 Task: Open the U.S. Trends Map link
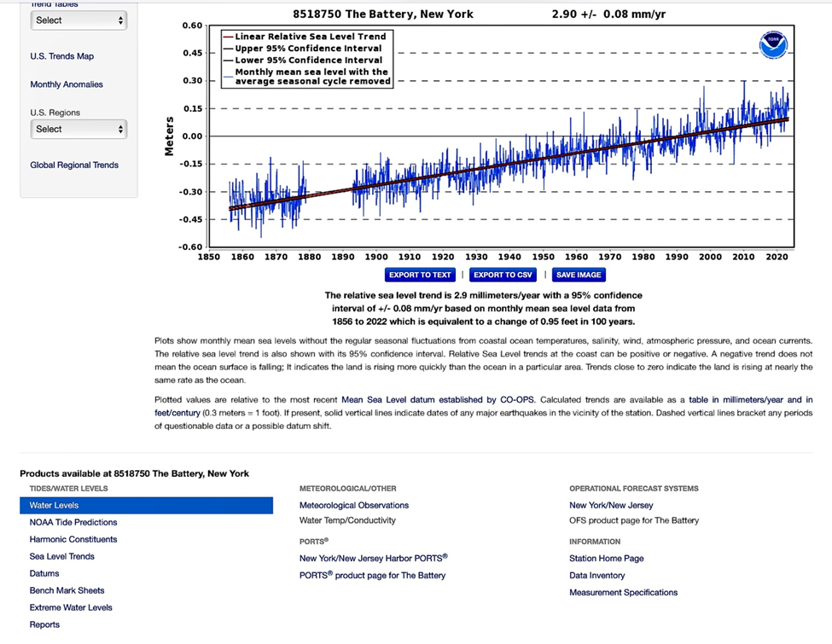tap(62, 56)
